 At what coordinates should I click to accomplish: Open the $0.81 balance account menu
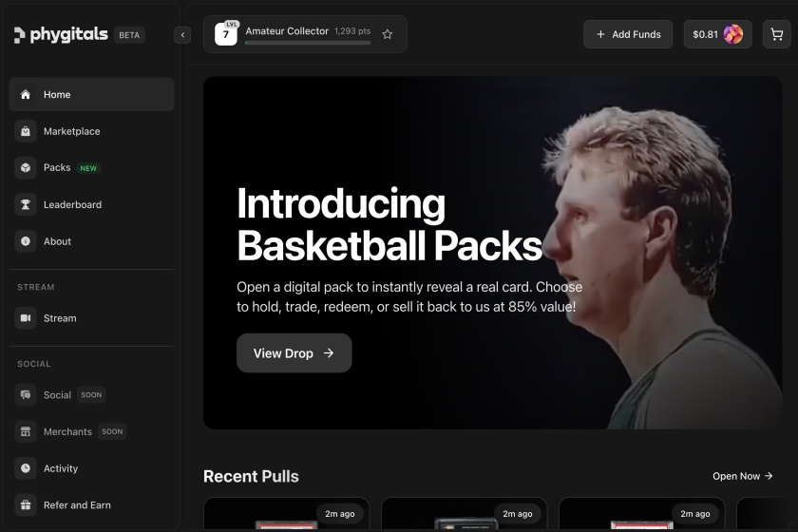(717, 34)
